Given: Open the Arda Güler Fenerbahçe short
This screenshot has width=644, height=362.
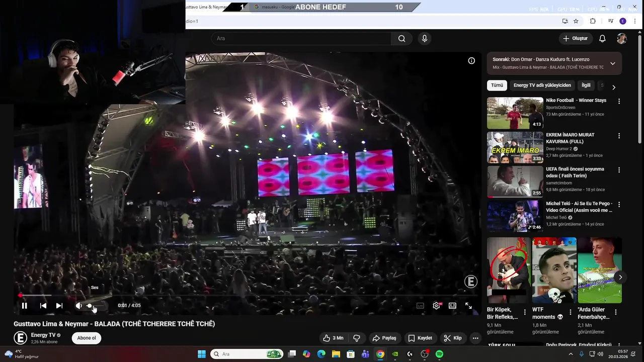Looking at the screenshot, I should click(599, 270).
